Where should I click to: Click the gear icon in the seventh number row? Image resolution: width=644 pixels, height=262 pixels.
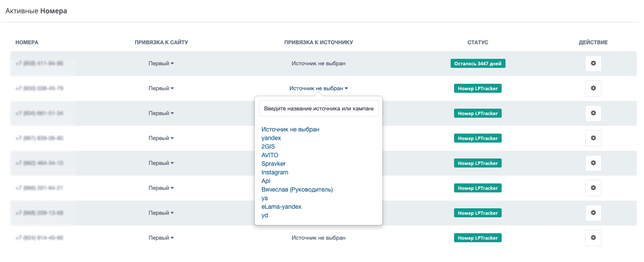pyautogui.click(x=593, y=213)
